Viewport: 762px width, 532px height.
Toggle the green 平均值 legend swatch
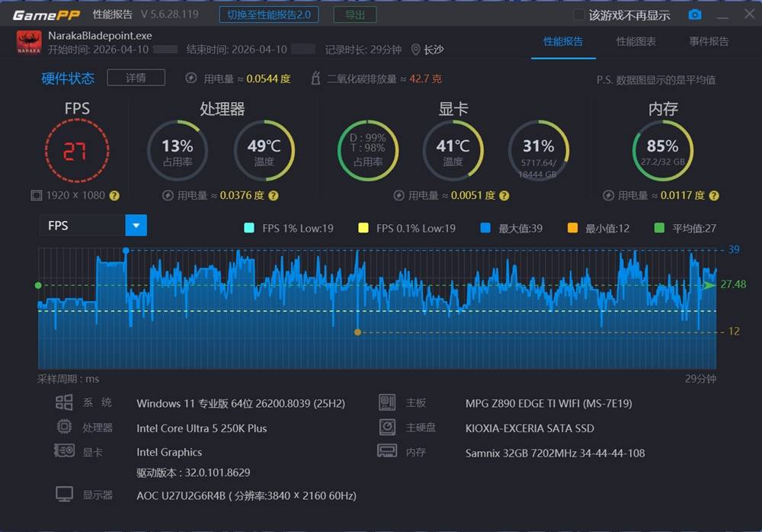[x=659, y=228]
